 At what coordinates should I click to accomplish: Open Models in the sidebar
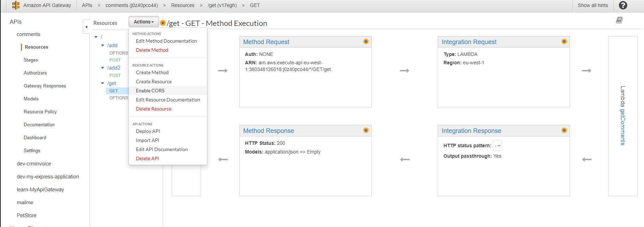[31, 99]
